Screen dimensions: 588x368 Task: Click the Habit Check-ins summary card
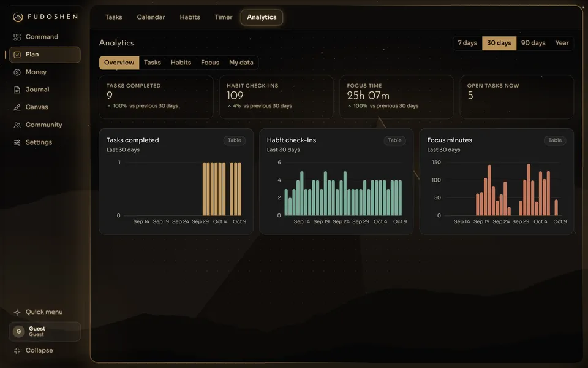pyautogui.click(x=276, y=98)
